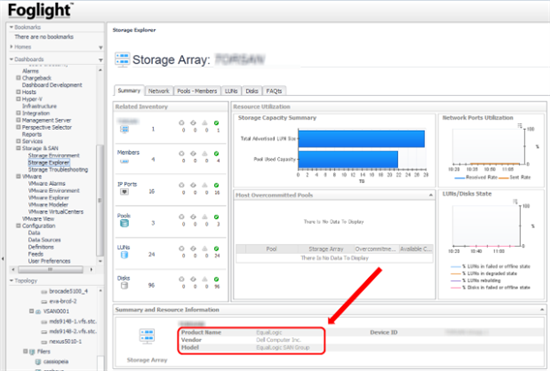550x371 pixels.
Task: Switch to the Network tab
Action: 159,91
